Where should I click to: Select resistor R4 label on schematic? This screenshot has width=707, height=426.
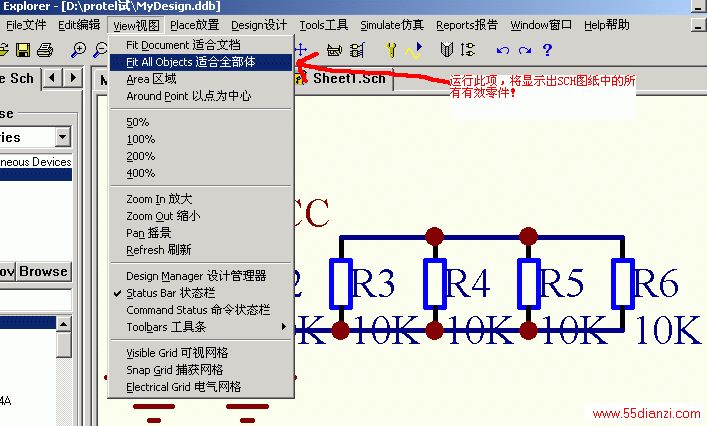tap(468, 284)
